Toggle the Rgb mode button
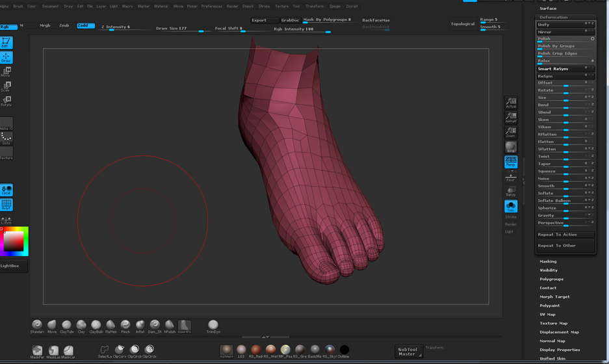This screenshot has width=609, height=364. click(8, 27)
